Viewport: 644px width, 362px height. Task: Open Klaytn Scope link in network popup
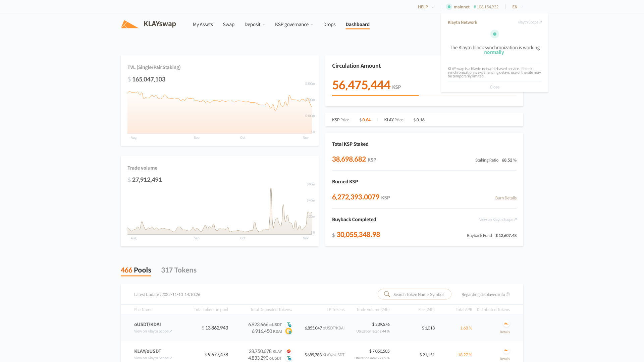pos(529,22)
